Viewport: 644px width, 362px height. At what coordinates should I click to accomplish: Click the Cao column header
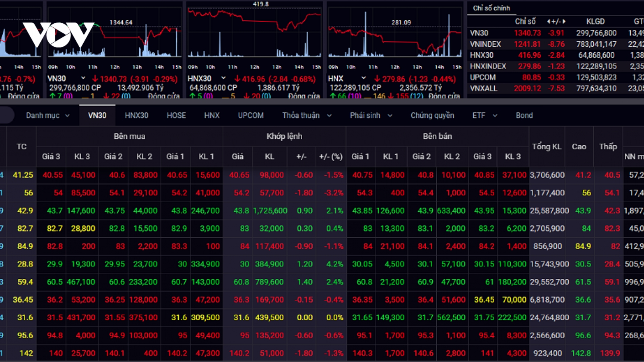[579, 147]
